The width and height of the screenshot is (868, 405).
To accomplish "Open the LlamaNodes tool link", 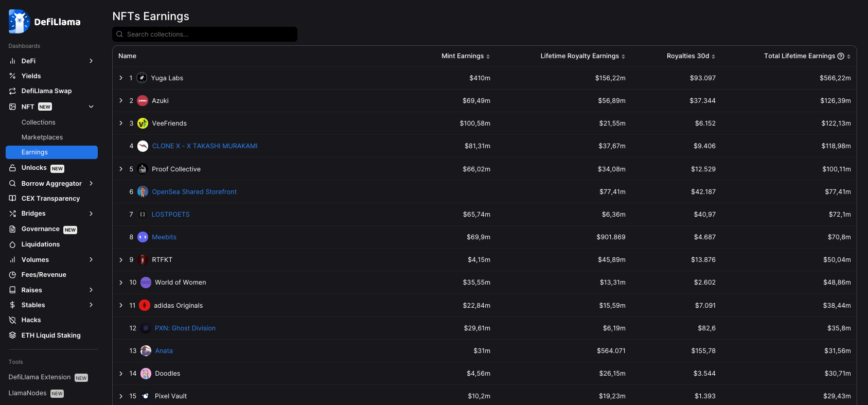I will [36, 393].
